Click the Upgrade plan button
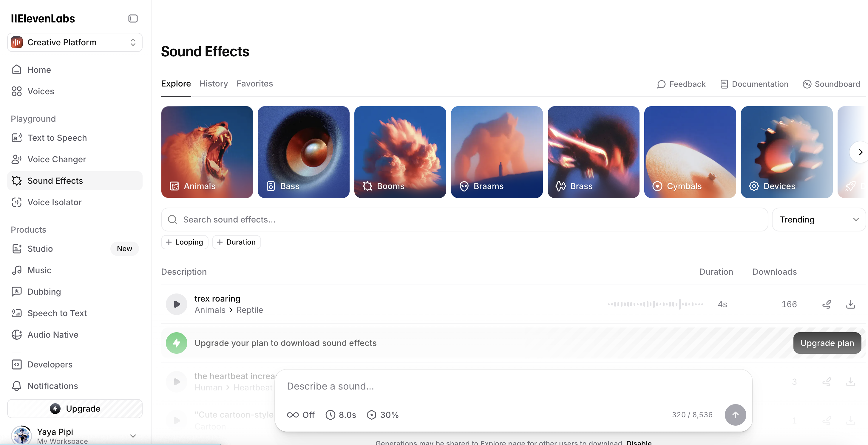Viewport: 868px width, 445px height. click(x=827, y=343)
